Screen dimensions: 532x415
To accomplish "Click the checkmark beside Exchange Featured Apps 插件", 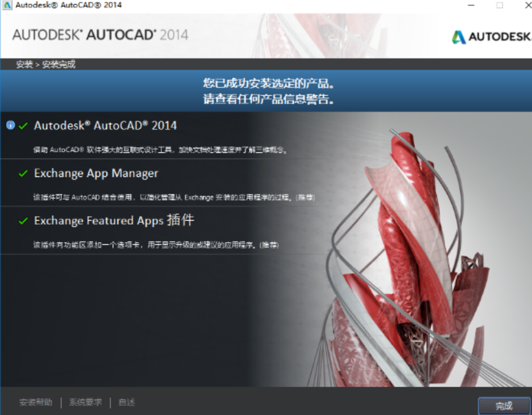I will click(23, 221).
